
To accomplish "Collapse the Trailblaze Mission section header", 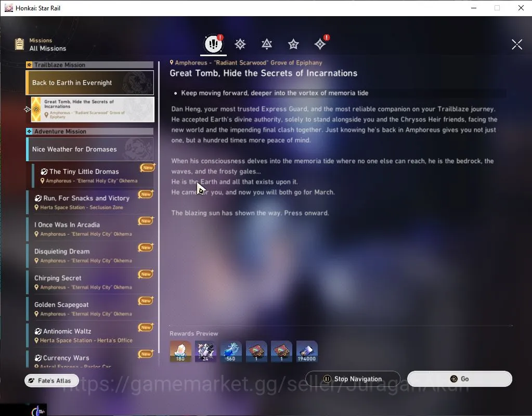I will point(90,64).
